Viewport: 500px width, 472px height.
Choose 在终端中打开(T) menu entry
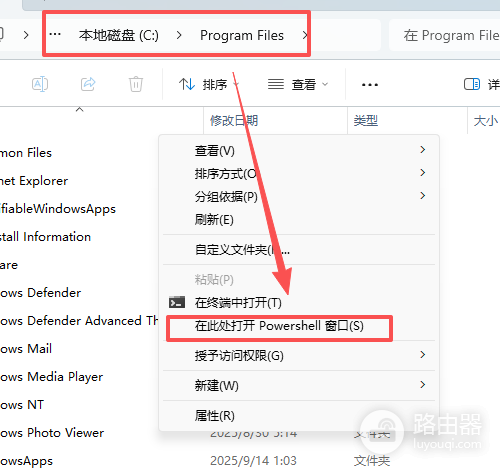coord(299,302)
